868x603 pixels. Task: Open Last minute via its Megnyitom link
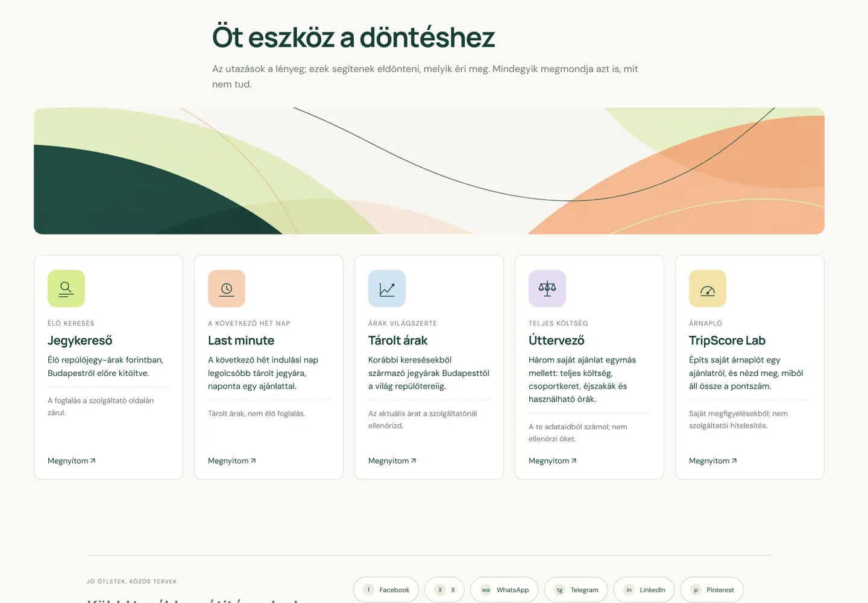pyautogui.click(x=232, y=461)
